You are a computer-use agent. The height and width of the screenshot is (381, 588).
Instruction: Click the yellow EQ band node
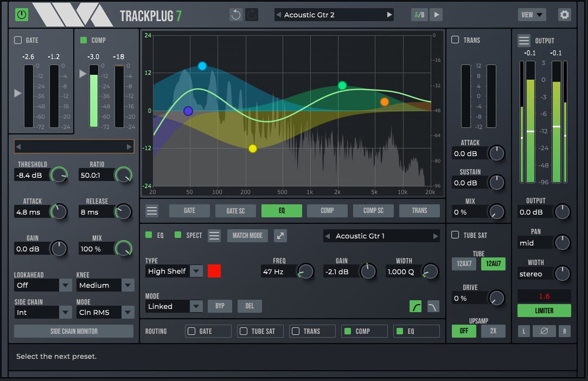(x=253, y=148)
